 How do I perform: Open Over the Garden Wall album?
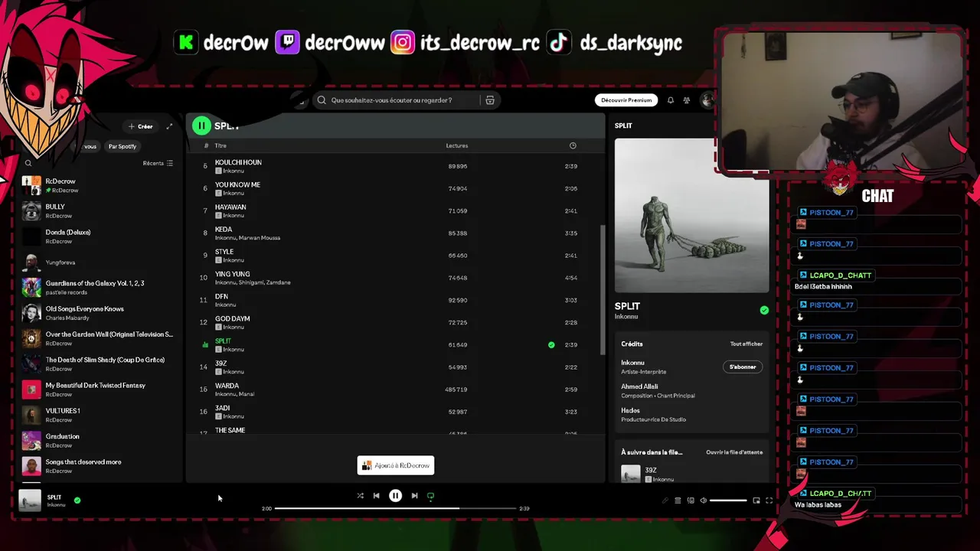pyautogui.click(x=100, y=338)
